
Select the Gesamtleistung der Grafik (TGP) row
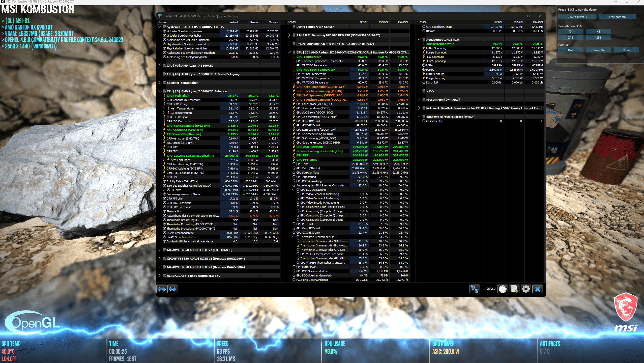tap(350, 151)
